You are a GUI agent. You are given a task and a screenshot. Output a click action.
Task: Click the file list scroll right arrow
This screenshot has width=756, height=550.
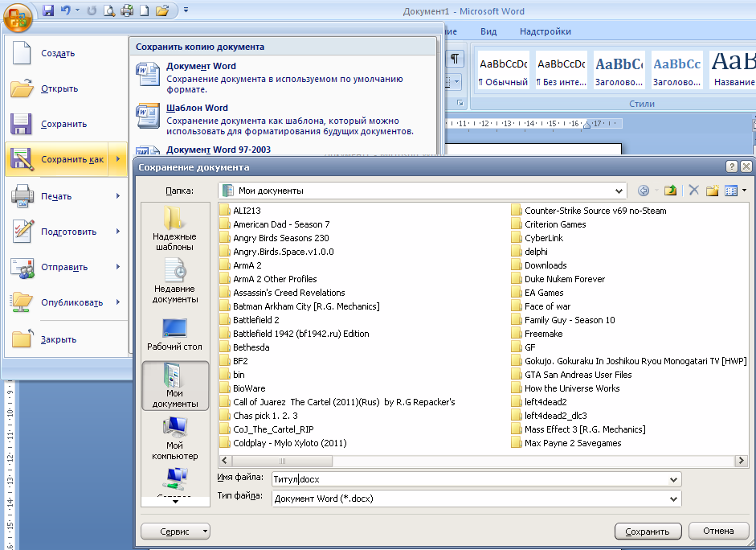742,461
